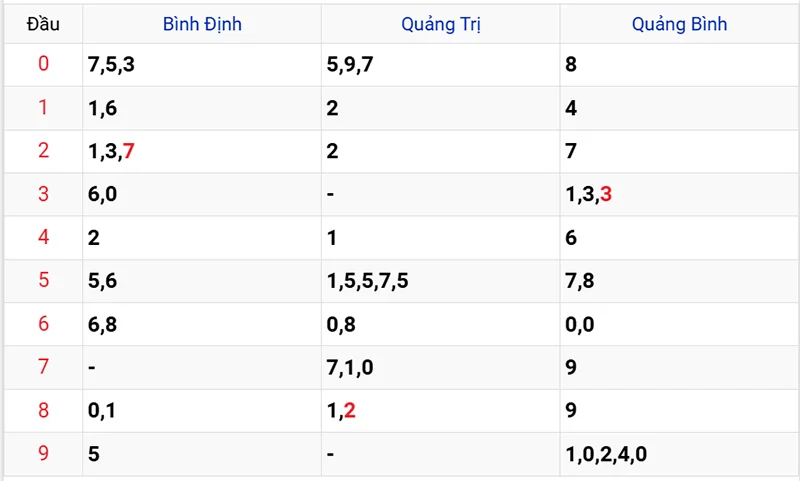Select row head number 9 in Đầu column
Viewport: 800px width, 481px height.
(x=43, y=454)
